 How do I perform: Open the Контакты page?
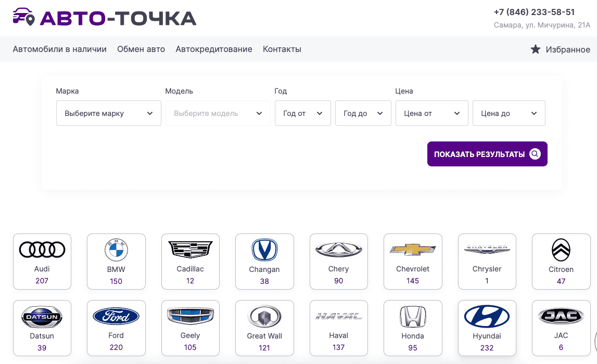click(x=282, y=49)
